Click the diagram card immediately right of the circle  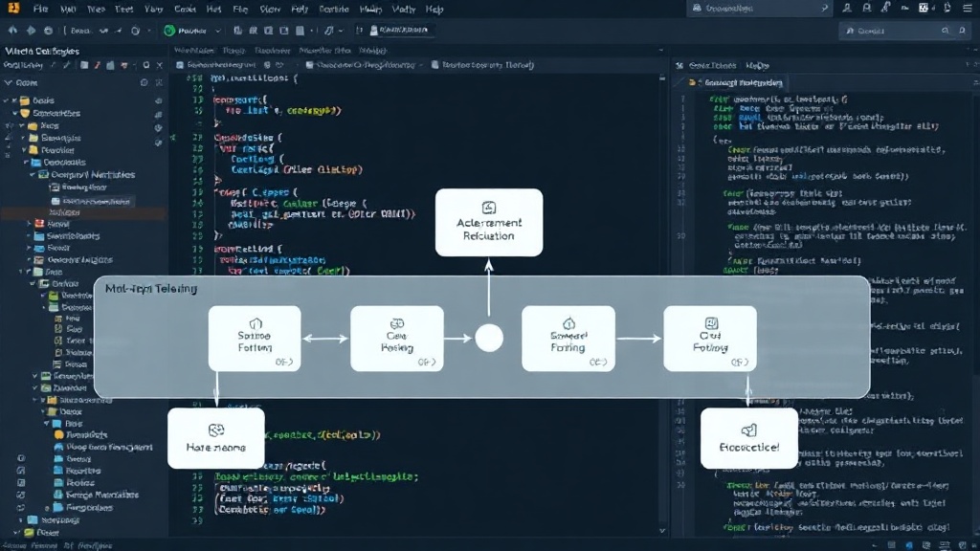[568, 339]
